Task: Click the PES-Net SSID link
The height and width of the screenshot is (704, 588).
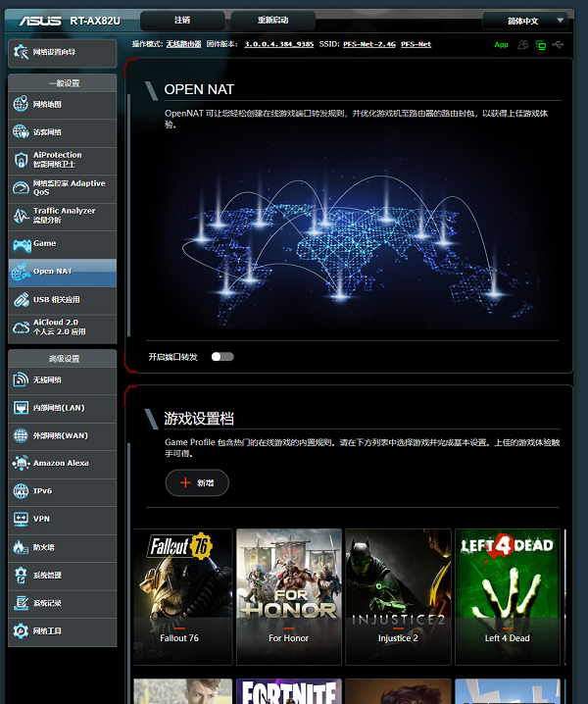Action: [416, 44]
